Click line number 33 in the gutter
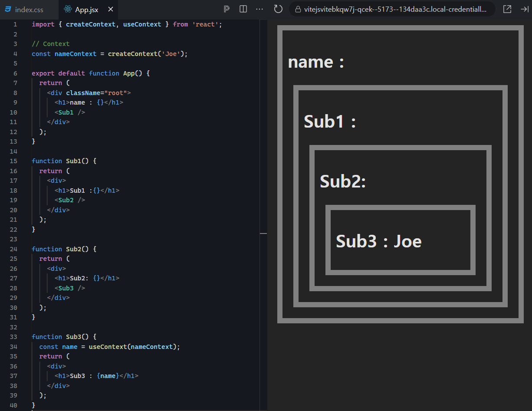 (x=13, y=337)
